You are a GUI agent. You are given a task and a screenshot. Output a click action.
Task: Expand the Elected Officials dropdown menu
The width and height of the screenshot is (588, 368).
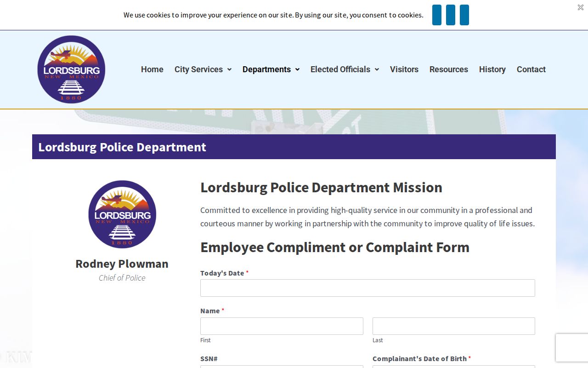tap(345, 69)
